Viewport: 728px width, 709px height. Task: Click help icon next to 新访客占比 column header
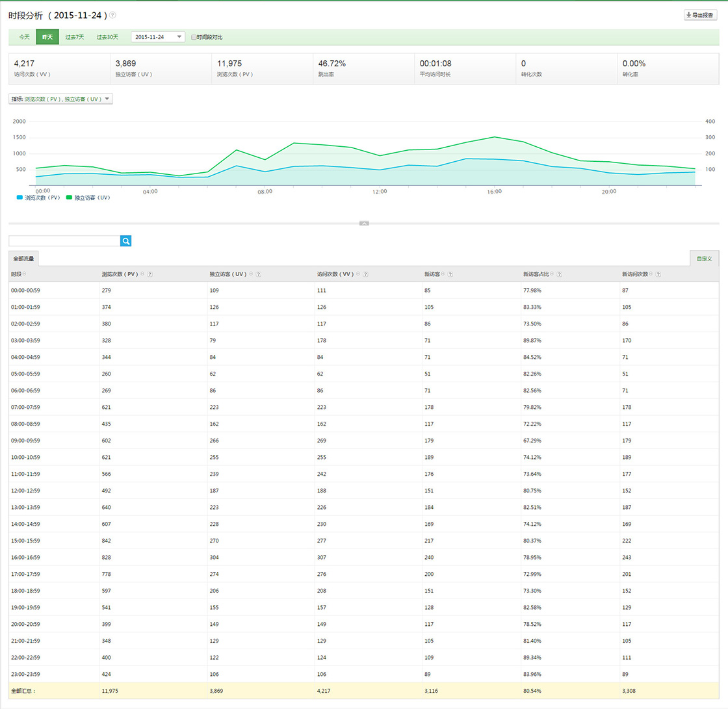click(560, 274)
